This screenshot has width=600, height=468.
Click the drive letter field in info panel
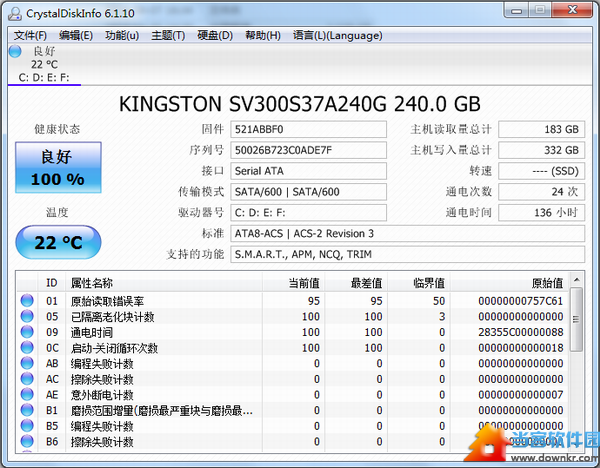(x=308, y=212)
